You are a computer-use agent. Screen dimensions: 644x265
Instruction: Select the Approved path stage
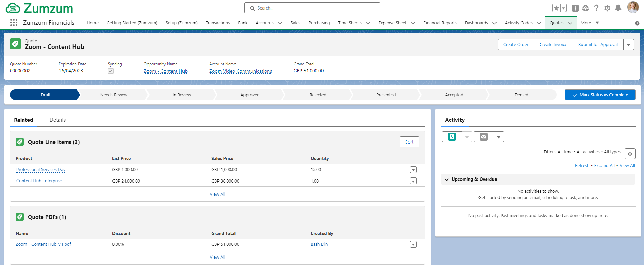250,95
